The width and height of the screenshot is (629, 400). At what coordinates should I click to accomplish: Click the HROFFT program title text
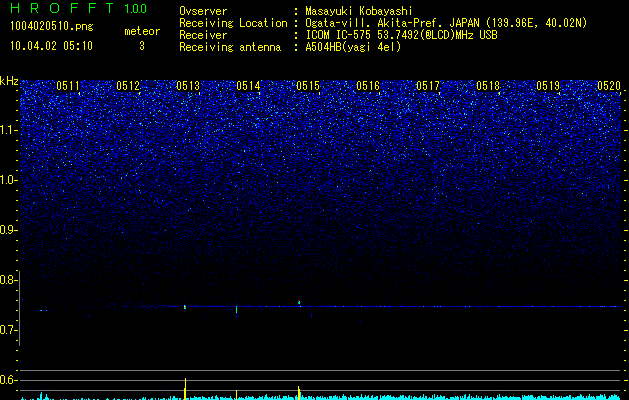click(x=62, y=8)
